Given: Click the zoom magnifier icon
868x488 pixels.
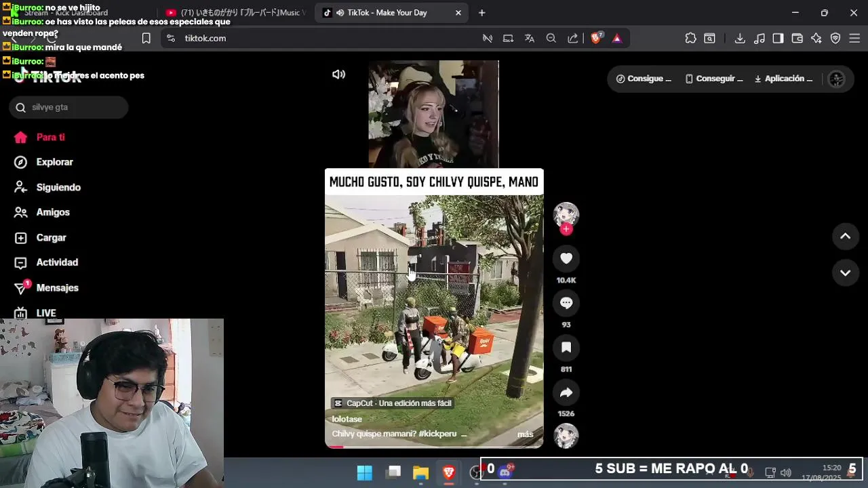Looking at the screenshot, I should [x=551, y=39].
